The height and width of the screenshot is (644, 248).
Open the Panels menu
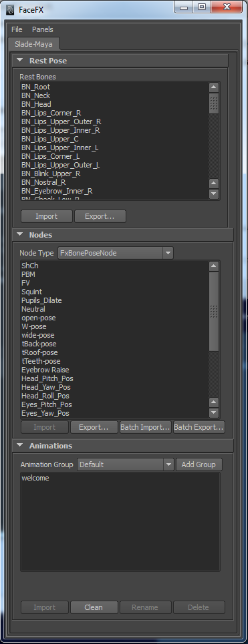(43, 29)
